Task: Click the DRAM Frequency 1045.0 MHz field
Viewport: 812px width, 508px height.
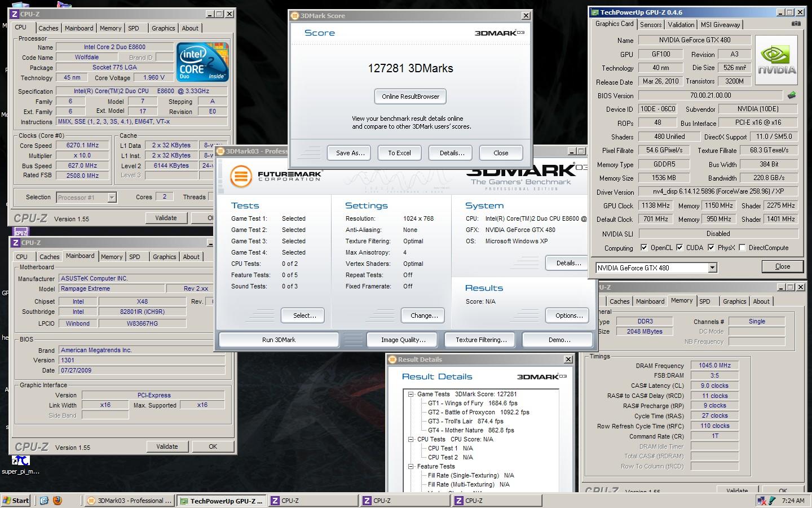Action: click(714, 365)
